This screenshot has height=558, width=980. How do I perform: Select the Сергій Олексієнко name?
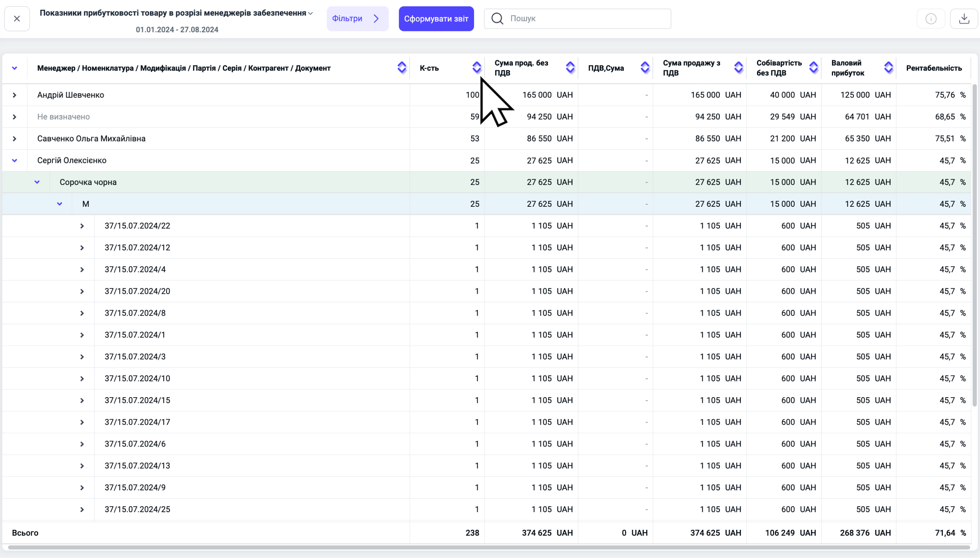(x=72, y=160)
